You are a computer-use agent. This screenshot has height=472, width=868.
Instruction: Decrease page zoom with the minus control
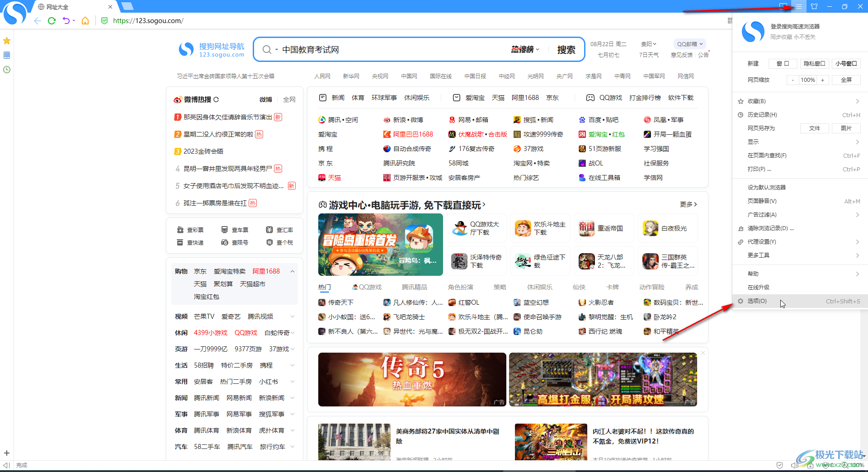pos(793,80)
